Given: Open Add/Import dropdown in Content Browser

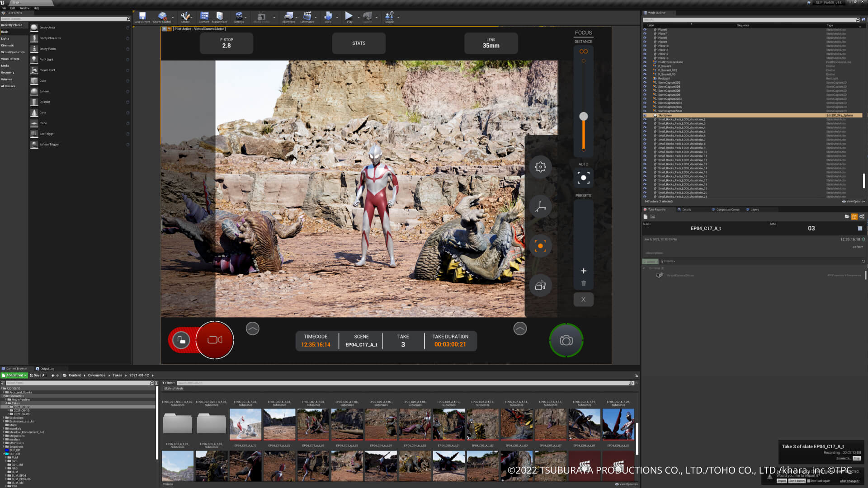Looking at the screenshot, I should pyautogui.click(x=14, y=375).
